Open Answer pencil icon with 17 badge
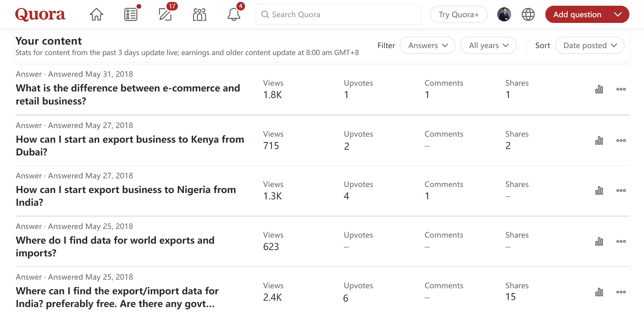The width and height of the screenshot is (644, 315). point(165,14)
